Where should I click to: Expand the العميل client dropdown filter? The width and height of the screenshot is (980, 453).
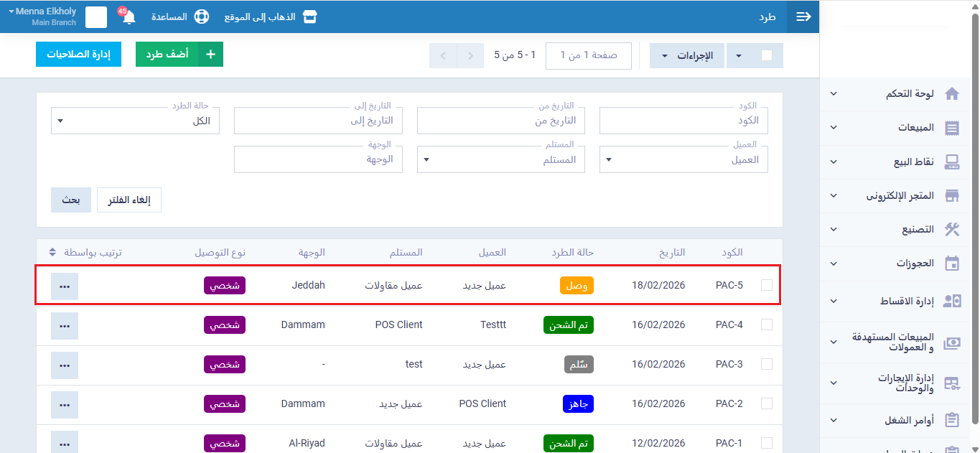click(683, 159)
